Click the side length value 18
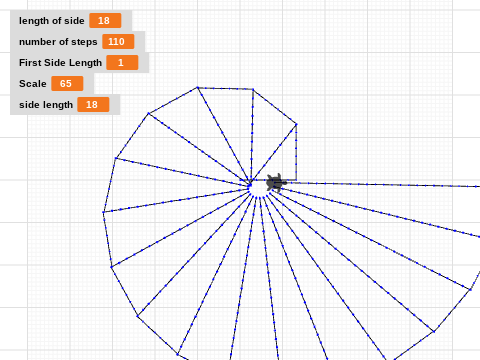The width and height of the screenshot is (480, 360). coord(93,105)
